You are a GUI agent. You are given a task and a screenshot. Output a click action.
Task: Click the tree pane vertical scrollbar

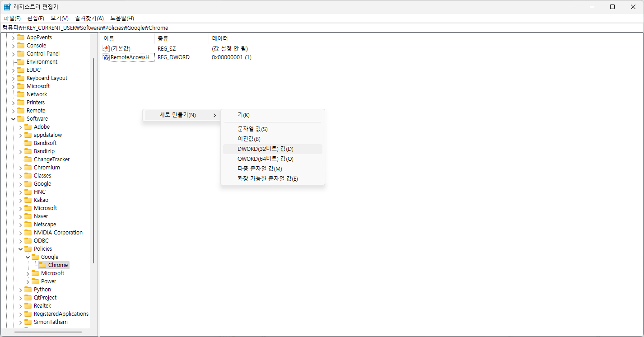pyautogui.click(x=93, y=160)
